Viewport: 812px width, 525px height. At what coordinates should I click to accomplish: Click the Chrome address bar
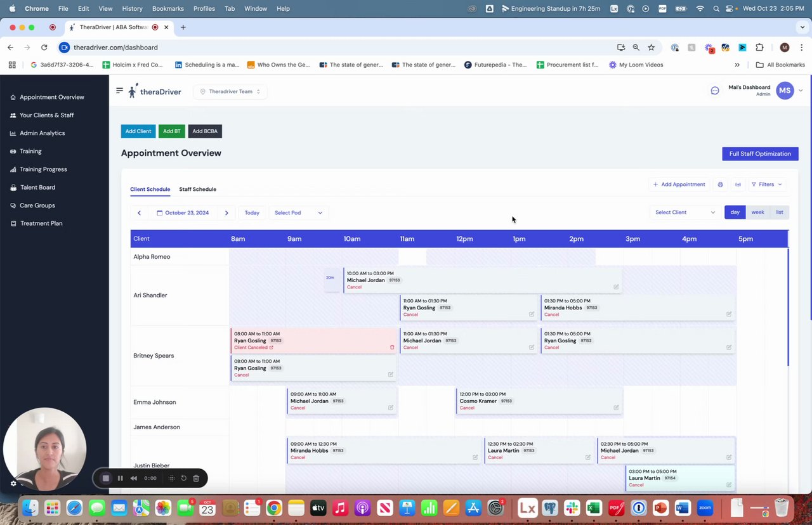336,48
